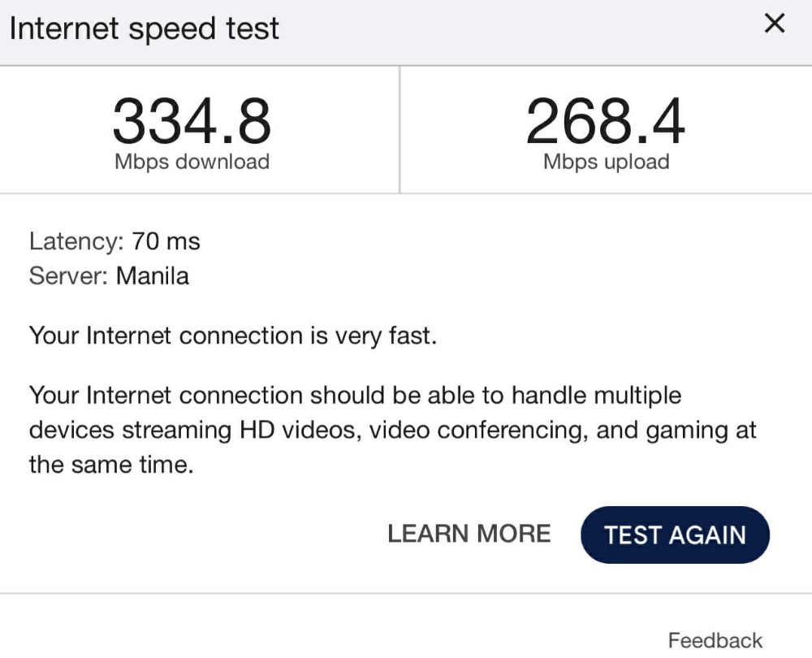This screenshot has height=658, width=812.
Task: Select the Mbps download label
Action: [192, 162]
